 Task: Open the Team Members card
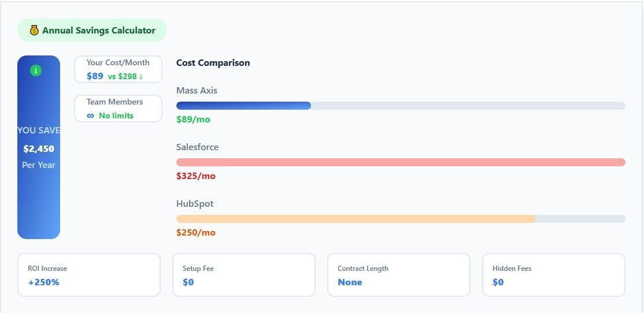pyautogui.click(x=118, y=109)
